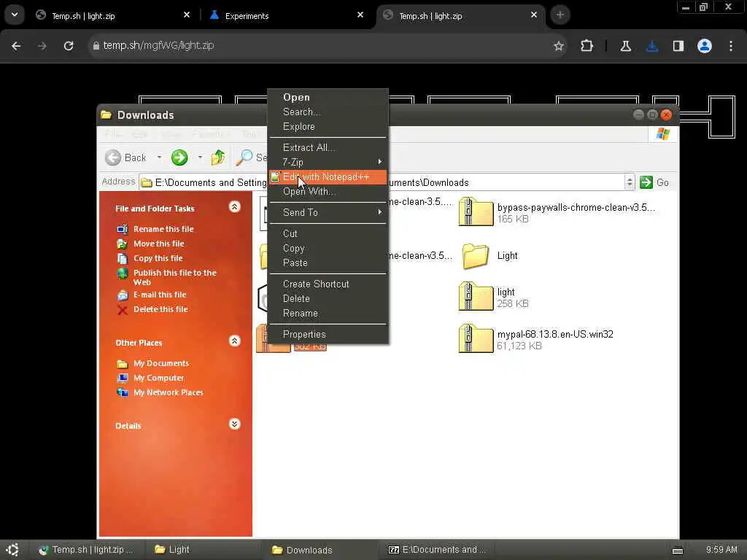Open the Forward history dropdown arrow
The width and height of the screenshot is (747, 560).
click(x=200, y=157)
